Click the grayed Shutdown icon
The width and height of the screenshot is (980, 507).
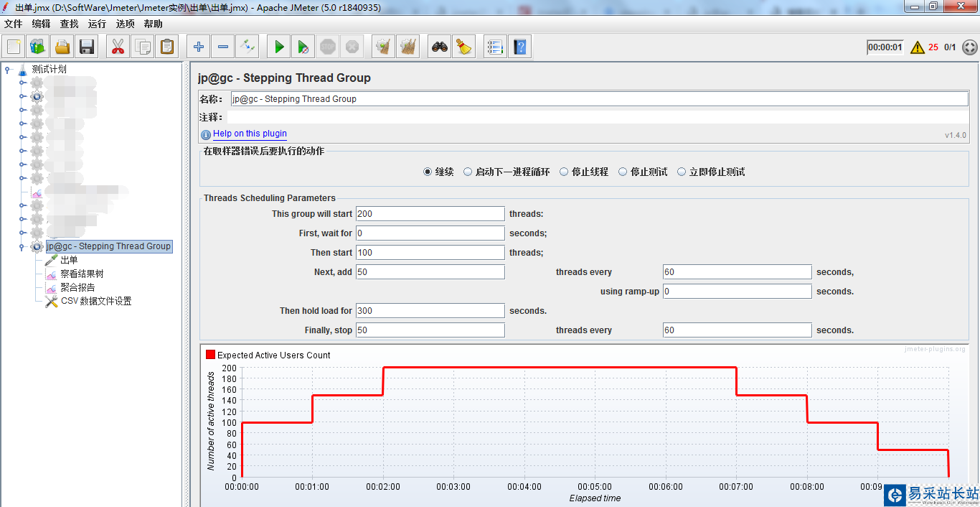(352, 47)
